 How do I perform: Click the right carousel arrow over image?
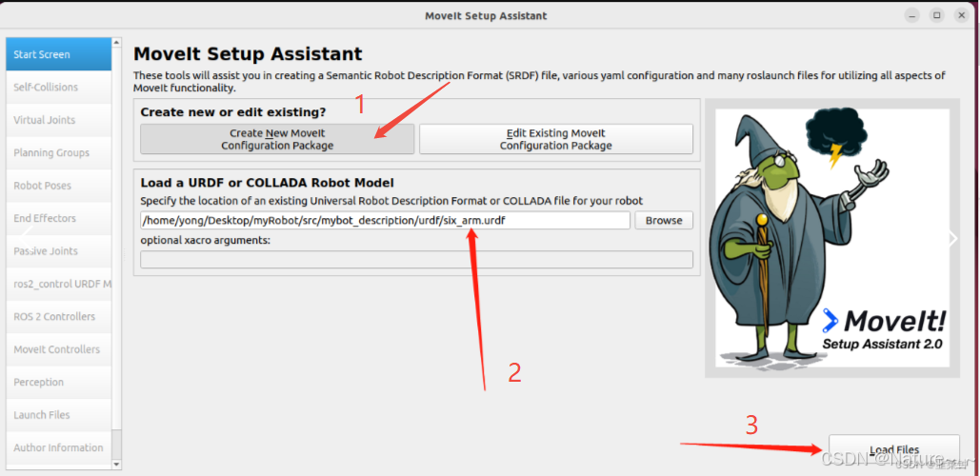[x=953, y=238]
